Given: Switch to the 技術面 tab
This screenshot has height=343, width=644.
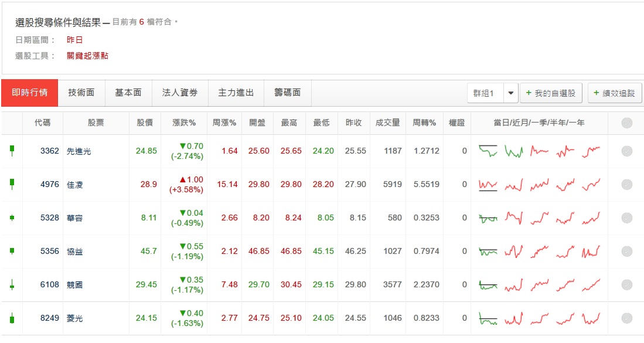Looking at the screenshot, I should tap(81, 93).
